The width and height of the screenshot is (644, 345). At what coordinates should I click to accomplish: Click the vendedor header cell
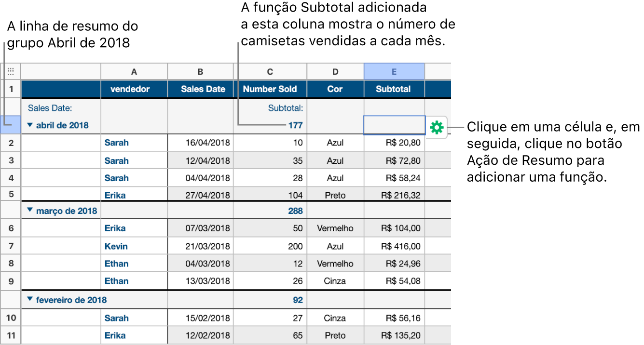pos(134,89)
